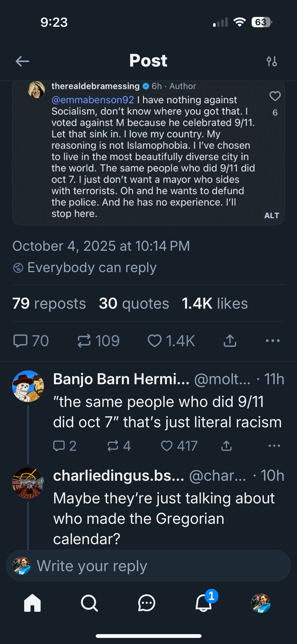
Task: Go to Home tab
Action: pyautogui.click(x=33, y=603)
